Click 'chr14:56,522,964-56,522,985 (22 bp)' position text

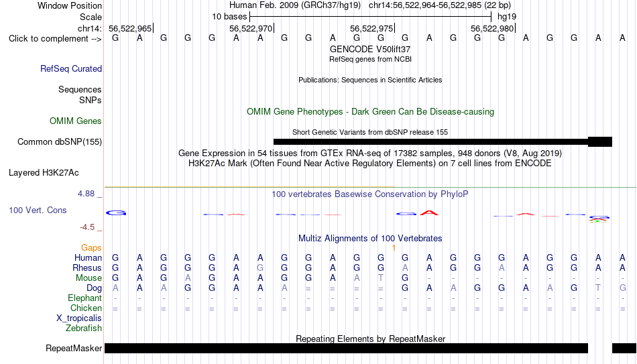coord(440,5)
